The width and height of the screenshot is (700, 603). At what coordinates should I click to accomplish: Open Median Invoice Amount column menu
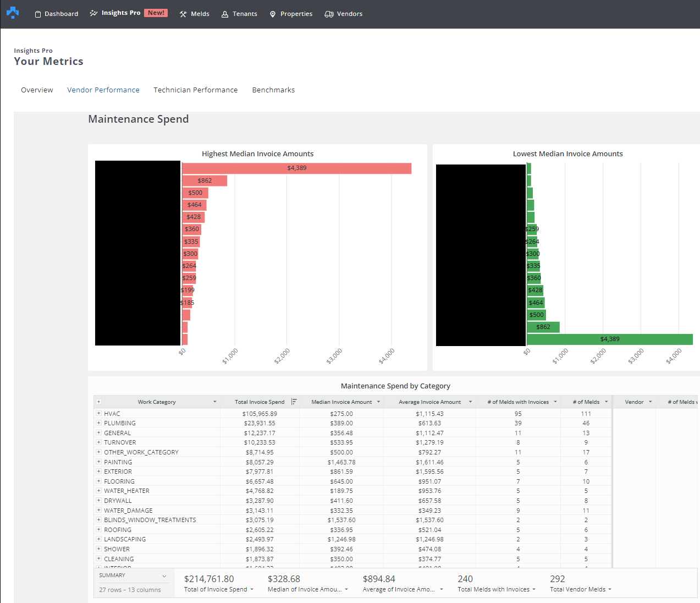point(378,402)
